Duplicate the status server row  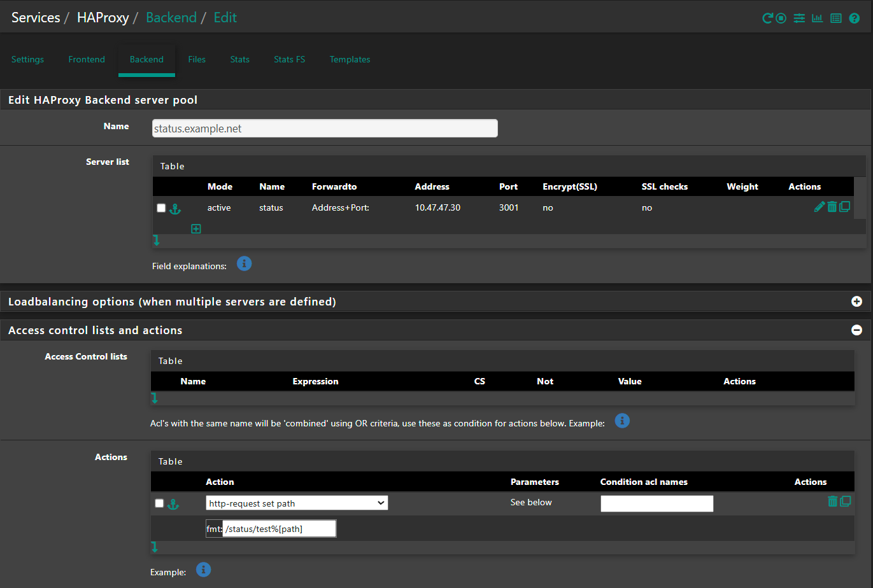click(845, 207)
